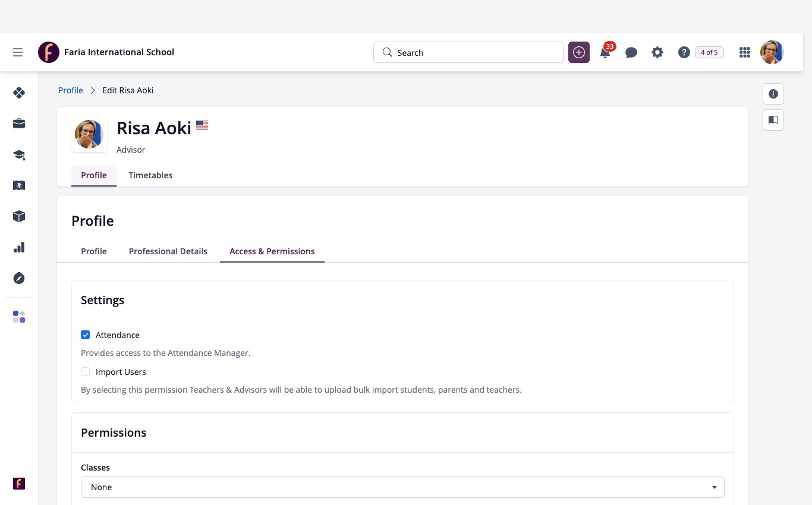Open the settings gear in header

coord(657,52)
